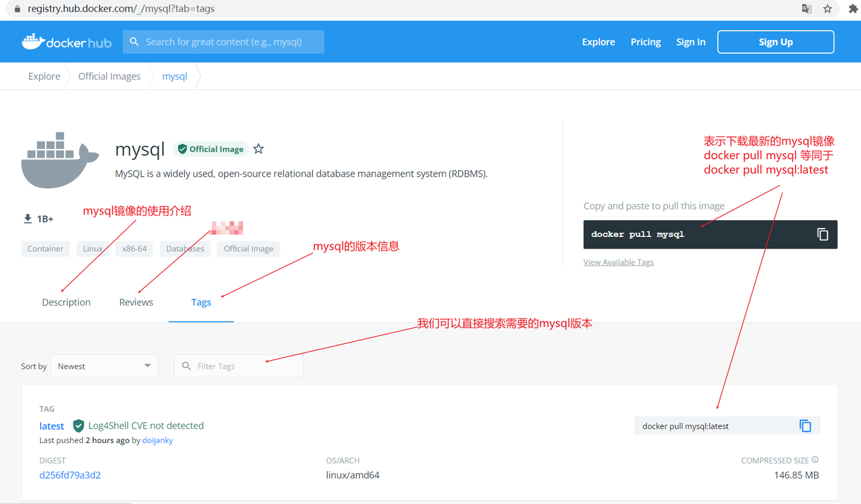The image size is (861, 504).
Task: Click the downloads 1B+ icon
Action: (27, 218)
